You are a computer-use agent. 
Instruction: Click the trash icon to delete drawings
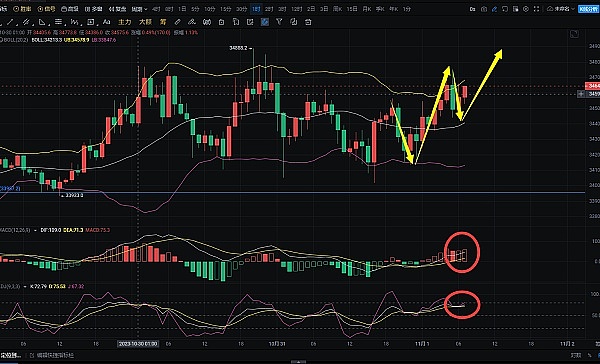(x=308, y=22)
